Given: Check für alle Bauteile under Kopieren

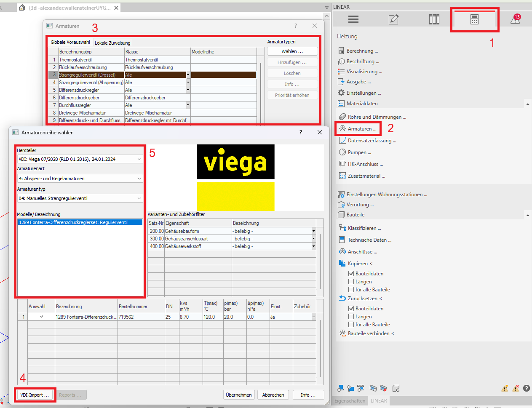Looking at the screenshot, I should point(350,289).
